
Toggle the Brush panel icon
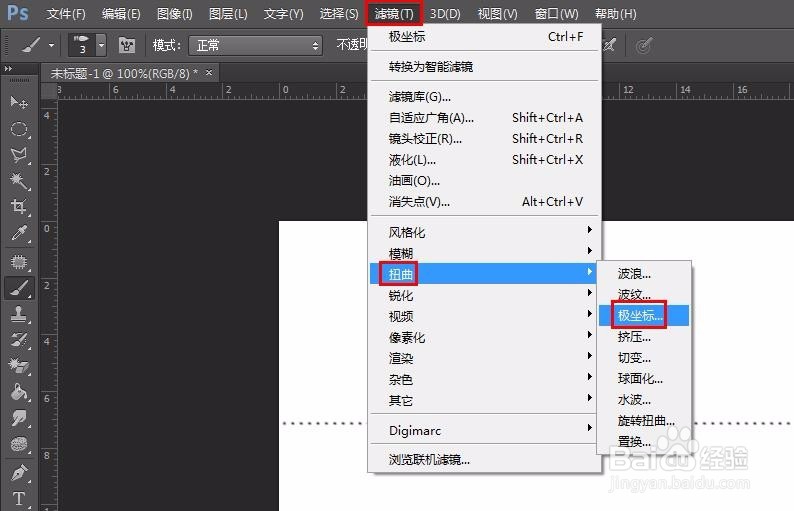point(127,46)
